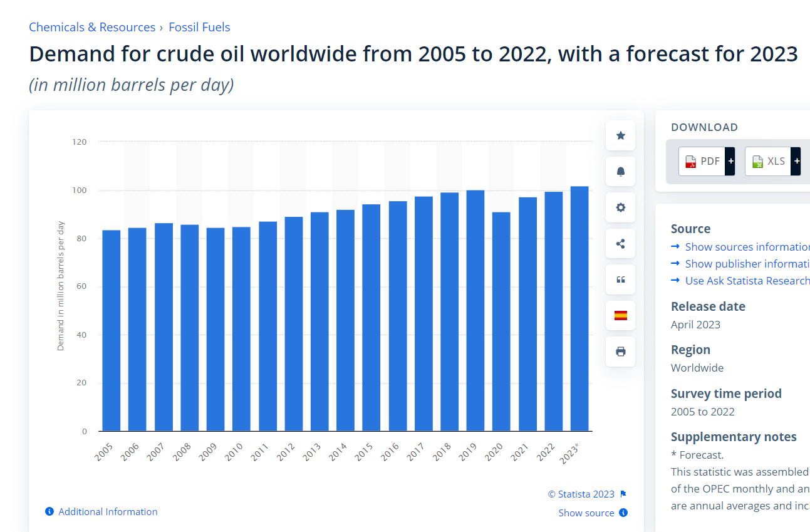This screenshot has width=810, height=532.
Task: Click the bell notification icon
Action: tap(621, 172)
